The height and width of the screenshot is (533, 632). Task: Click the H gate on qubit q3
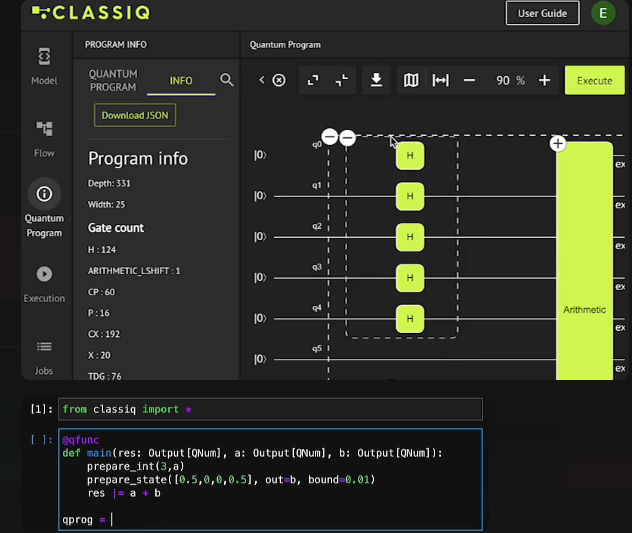(410, 278)
